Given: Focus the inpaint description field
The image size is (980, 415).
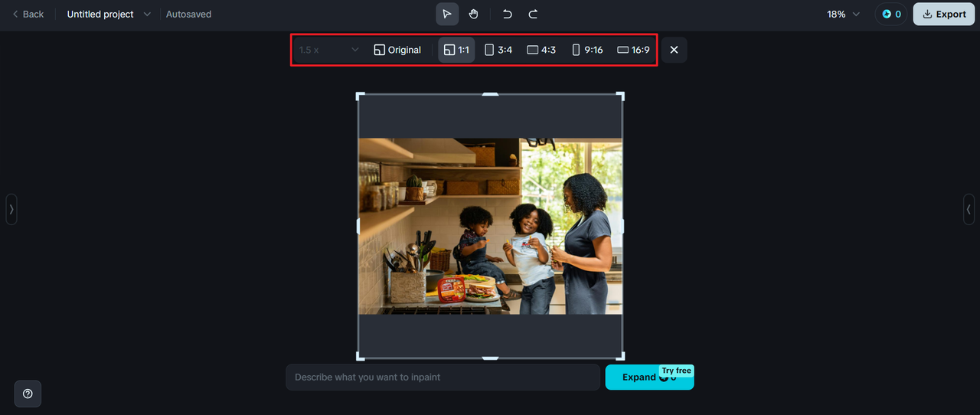Looking at the screenshot, I should [x=443, y=377].
